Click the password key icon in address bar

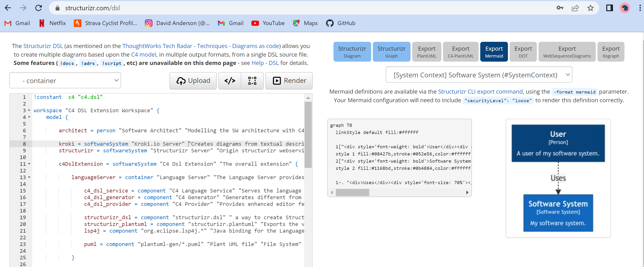pos(560,8)
